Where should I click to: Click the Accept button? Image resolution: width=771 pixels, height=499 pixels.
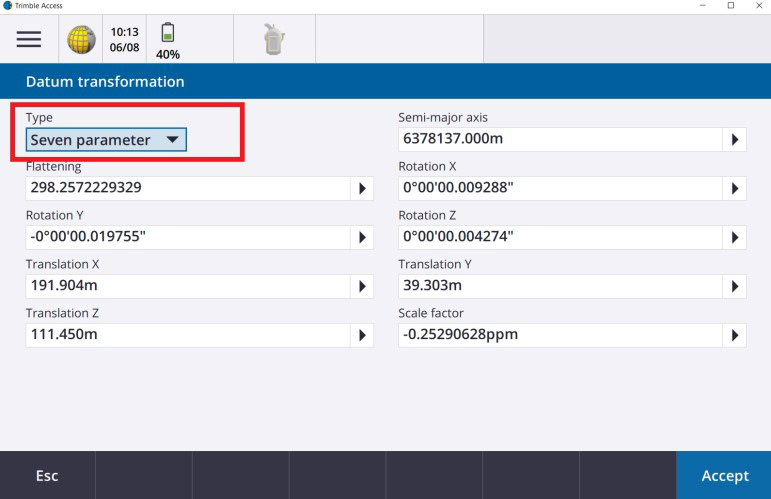(x=724, y=475)
